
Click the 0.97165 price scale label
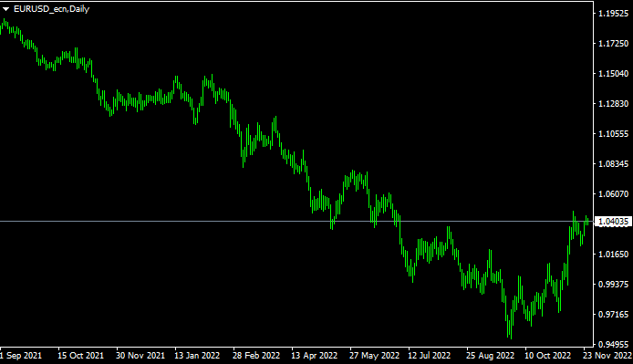click(614, 315)
